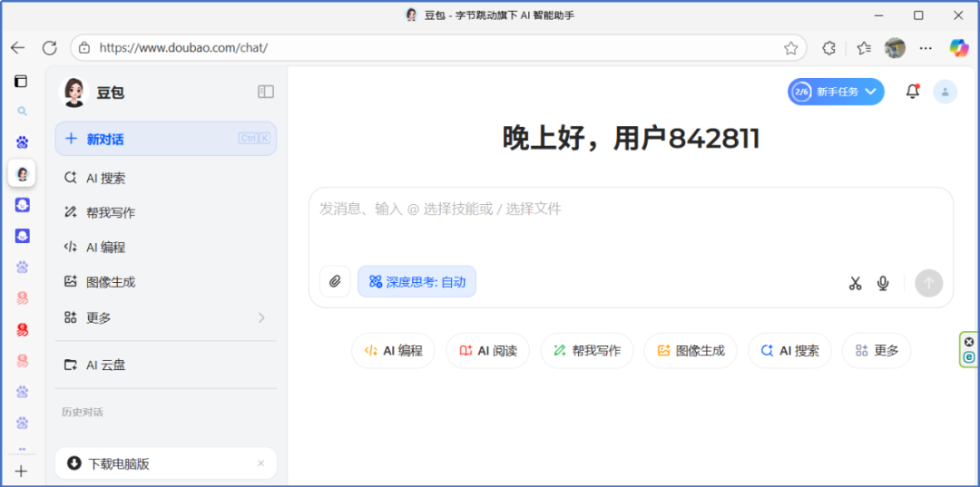Click the 更多 chip below input
The width and height of the screenshot is (980, 487).
[x=877, y=350]
